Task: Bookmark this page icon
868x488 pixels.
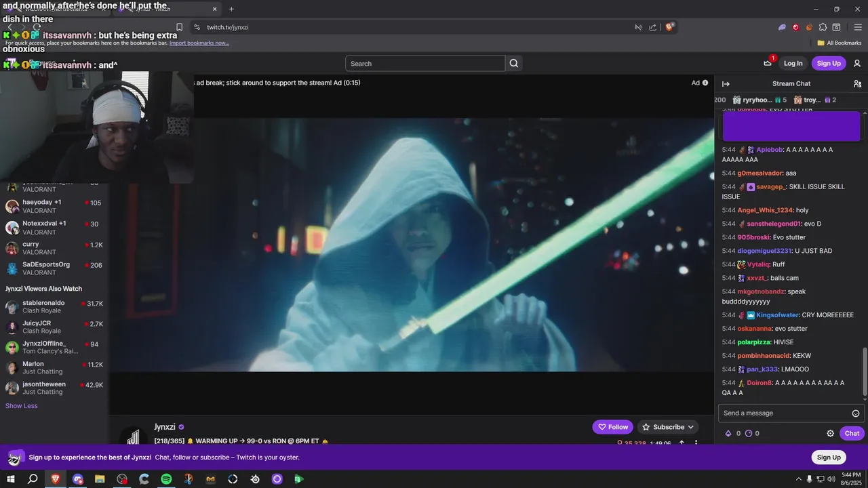Action: pyautogui.click(x=179, y=27)
